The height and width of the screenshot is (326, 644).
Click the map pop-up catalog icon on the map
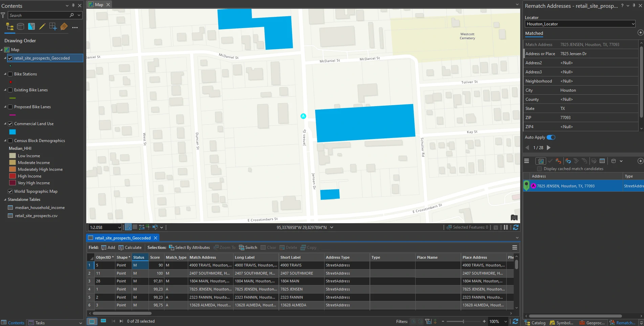coord(514,217)
